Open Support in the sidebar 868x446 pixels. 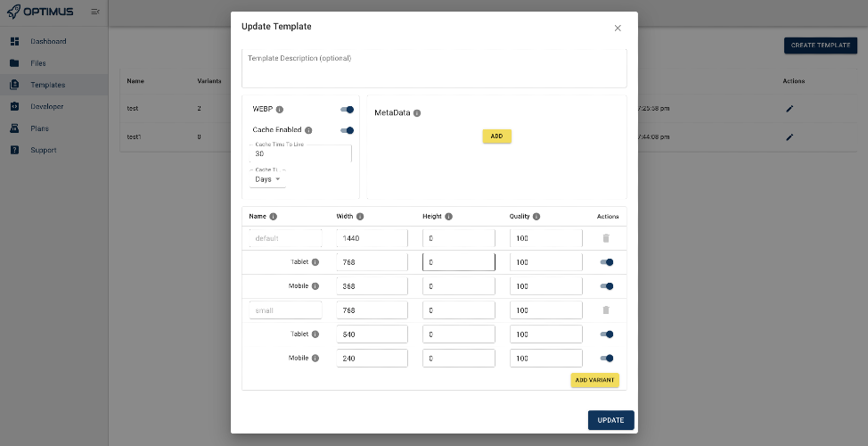[53, 150]
